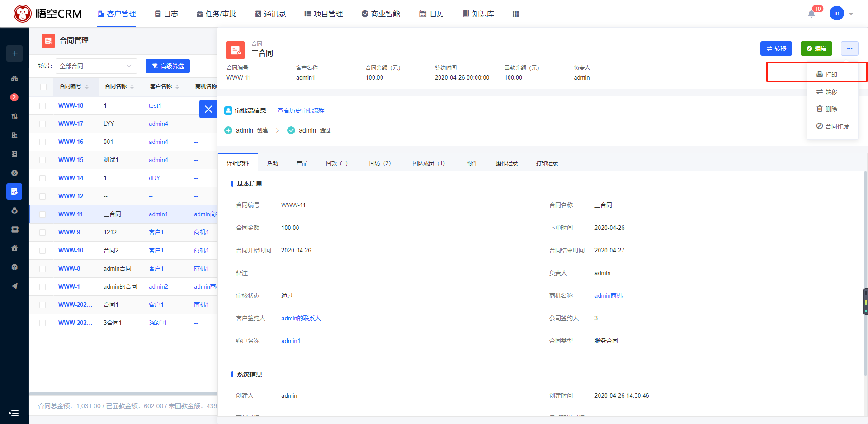This screenshot has height=424, width=868.
Task: Open the sidebar paper-plane icon
Action: coord(14,286)
